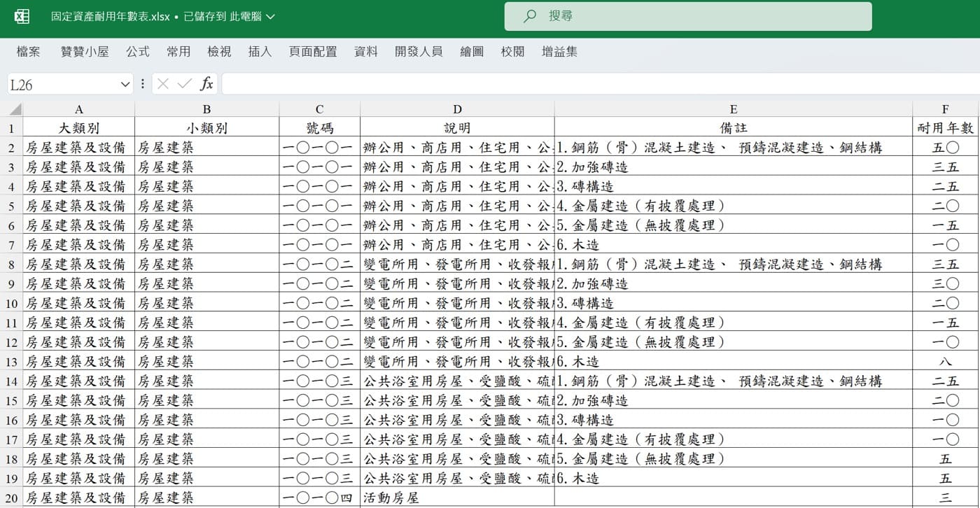Switch to the 常用 tab
This screenshot has height=508, width=980.
178,52
